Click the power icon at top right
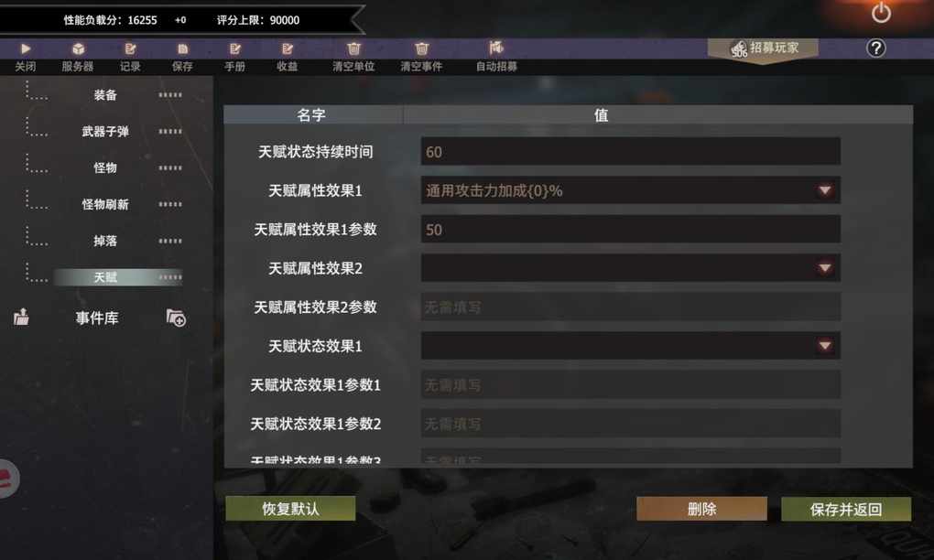The height and width of the screenshot is (560, 934). tap(881, 13)
